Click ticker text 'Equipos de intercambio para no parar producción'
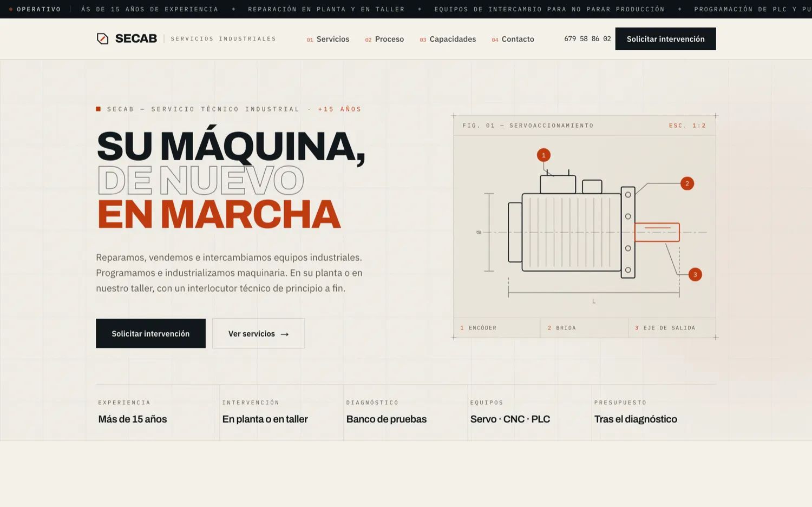The width and height of the screenshot is (812, 507). click(549, 9)
